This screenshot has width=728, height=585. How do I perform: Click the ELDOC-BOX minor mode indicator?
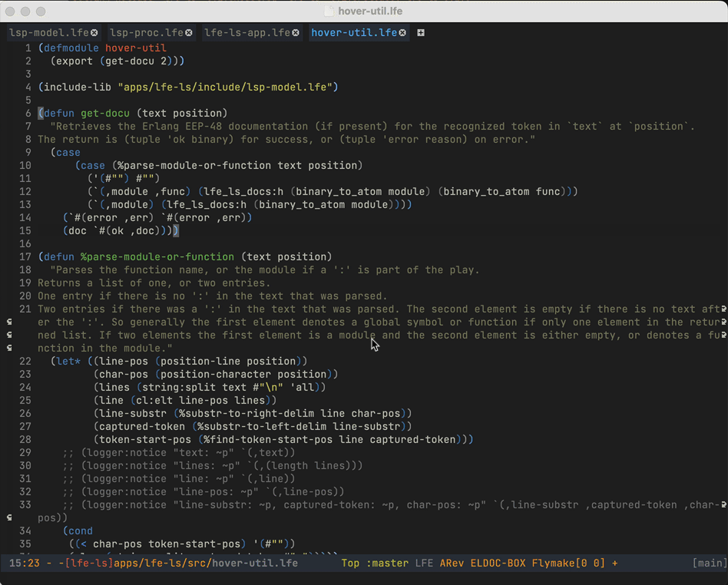coord(498,564)
